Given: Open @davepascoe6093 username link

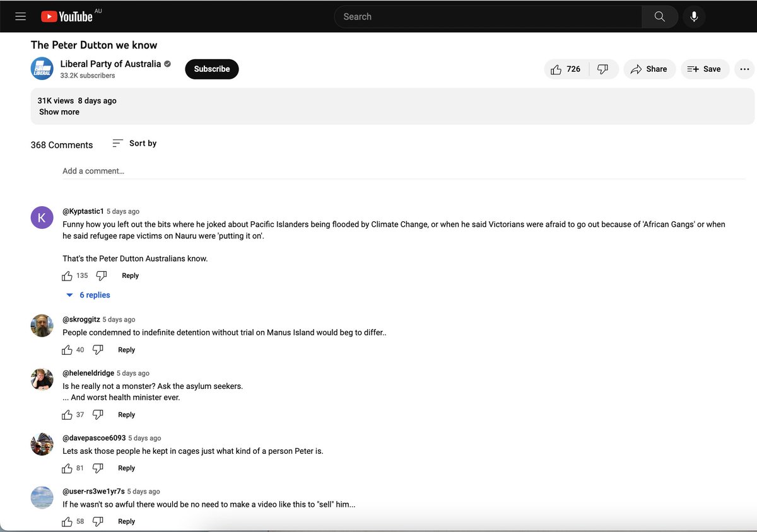Looking at the screenshot, I should click(x=94, y=438).
